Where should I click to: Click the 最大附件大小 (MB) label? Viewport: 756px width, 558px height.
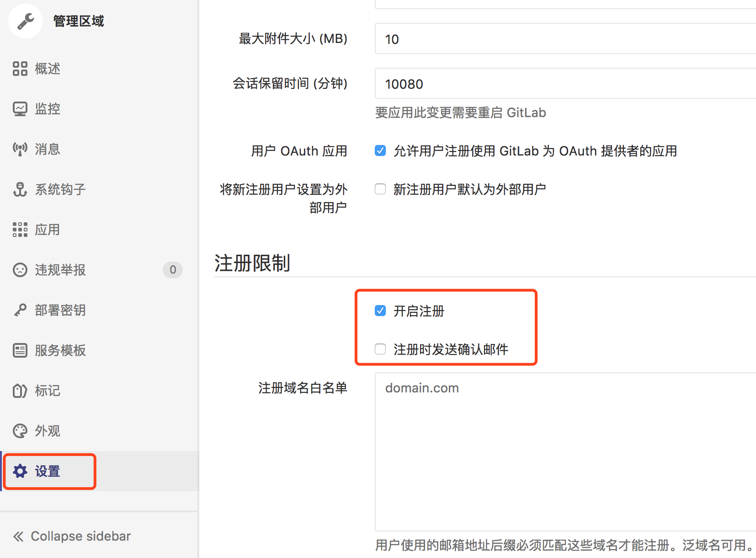293,38
